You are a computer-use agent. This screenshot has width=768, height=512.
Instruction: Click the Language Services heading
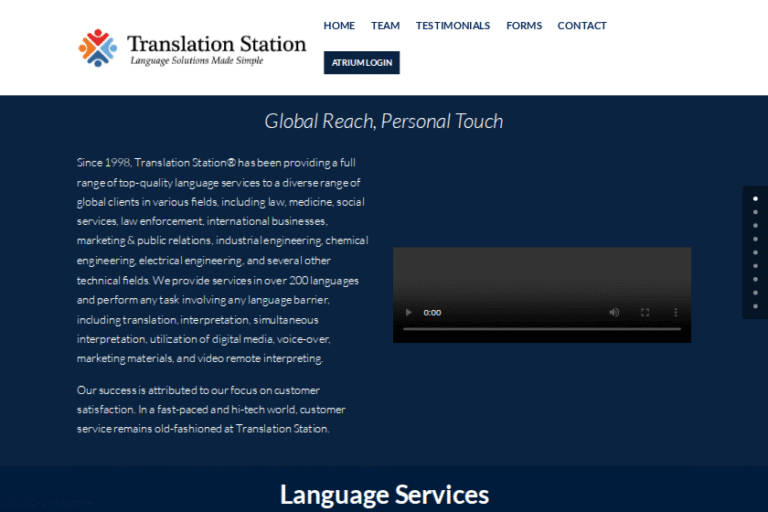click(384, 494)
